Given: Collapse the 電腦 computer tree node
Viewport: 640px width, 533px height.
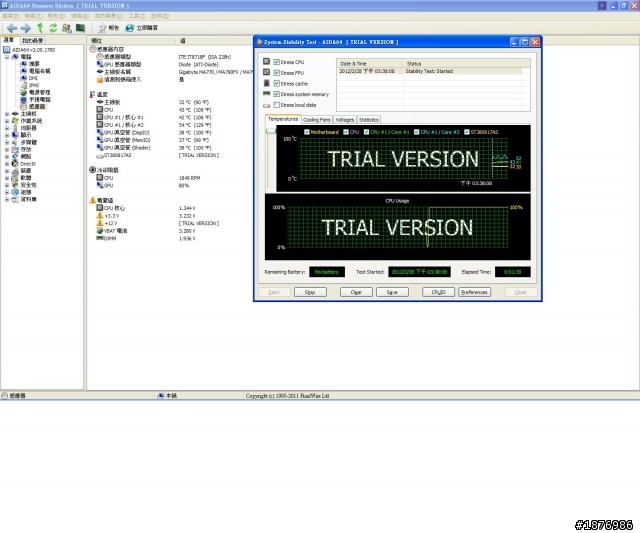Looking at the screenshot, I should click(7, 57).
